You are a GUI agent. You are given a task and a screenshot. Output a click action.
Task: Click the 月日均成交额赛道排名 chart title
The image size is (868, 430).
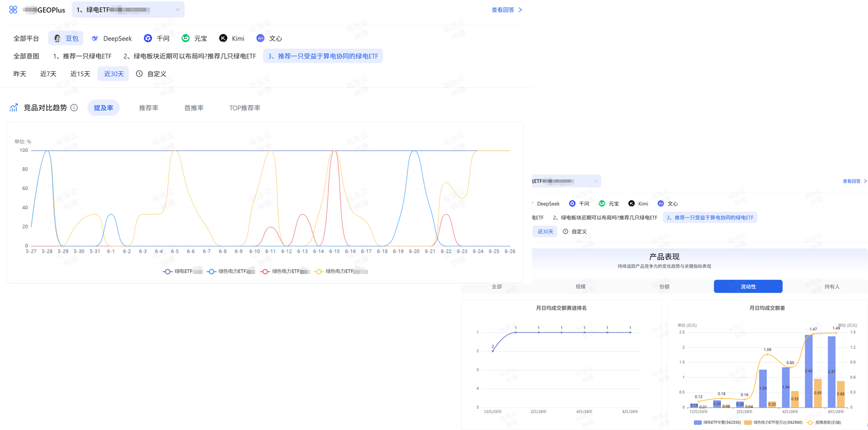coord(561,308)
